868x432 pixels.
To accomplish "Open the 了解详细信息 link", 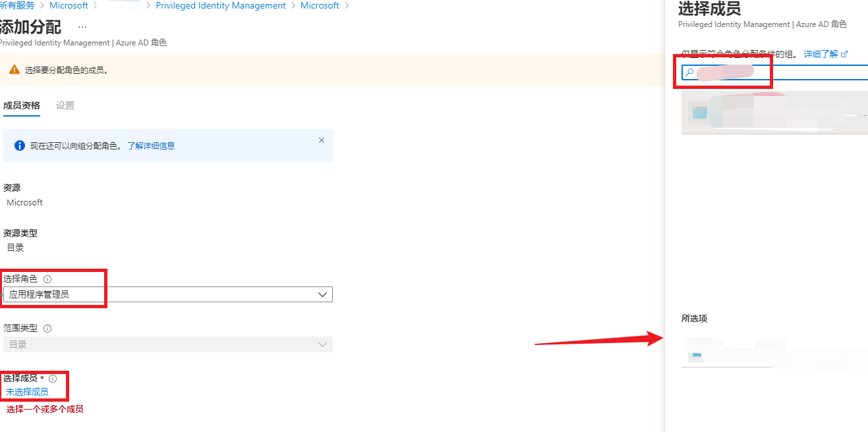I will click(151, 146).
